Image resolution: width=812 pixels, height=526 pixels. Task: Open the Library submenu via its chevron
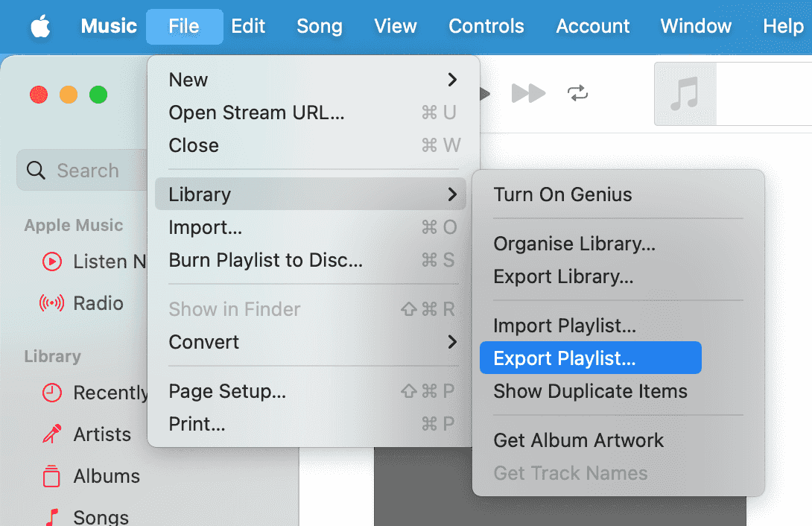click(x=453, y=194)
